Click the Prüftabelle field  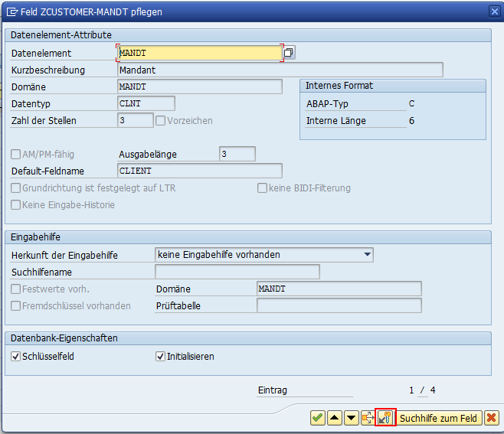coord(339,306)
